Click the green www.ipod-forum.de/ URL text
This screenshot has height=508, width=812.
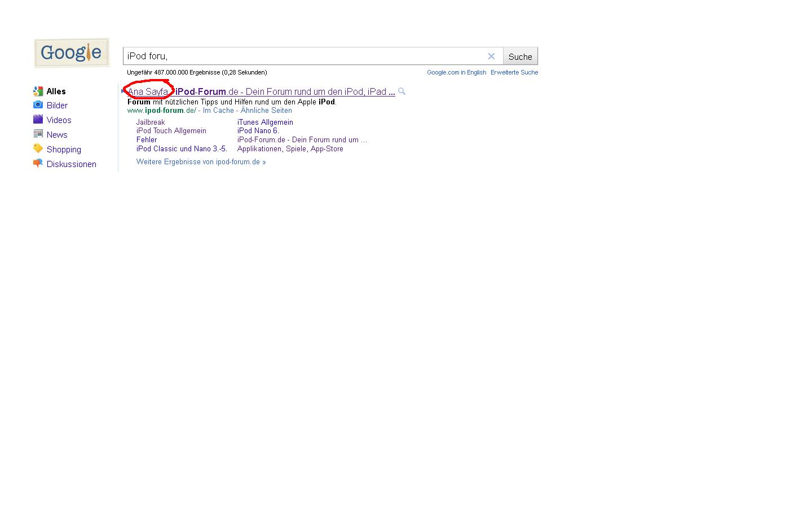tap(162, 111)
